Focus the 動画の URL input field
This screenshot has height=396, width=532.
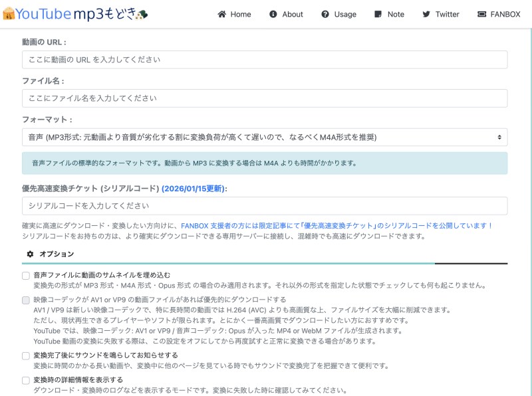pyautogui.click(x=265, y=60)
